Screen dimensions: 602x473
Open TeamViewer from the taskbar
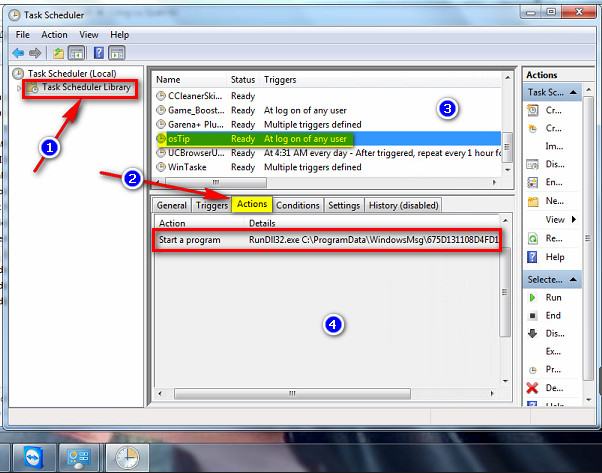(x=28, y=454)
